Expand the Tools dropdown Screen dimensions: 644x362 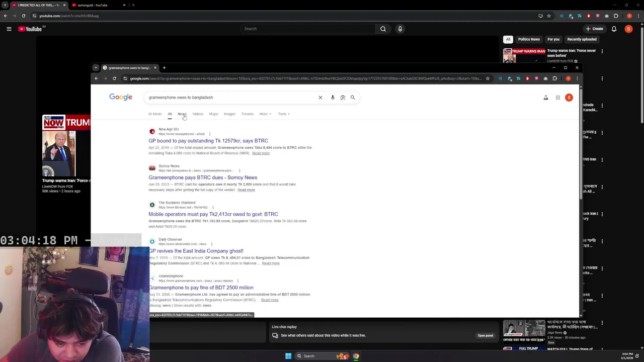(284, 114)
